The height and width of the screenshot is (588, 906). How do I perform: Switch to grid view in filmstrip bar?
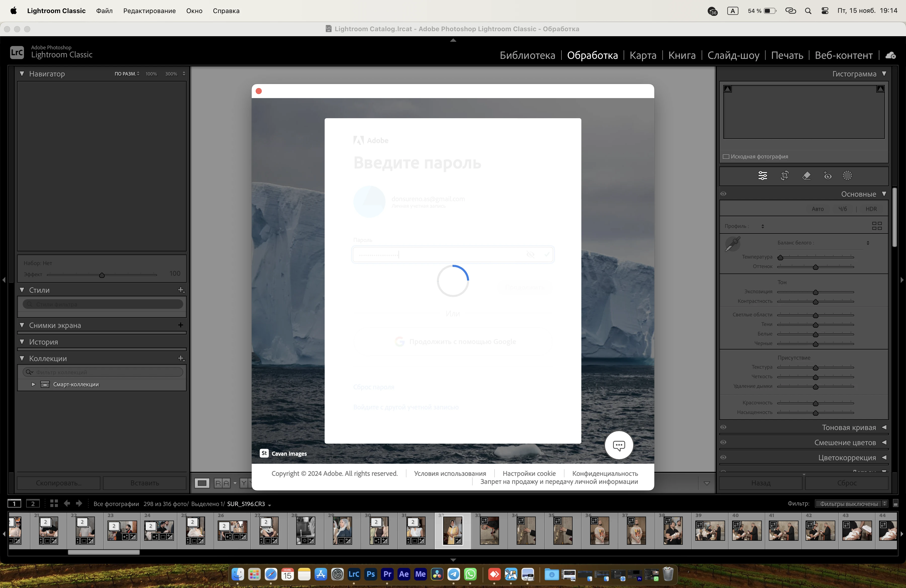(x=54, y=503)
